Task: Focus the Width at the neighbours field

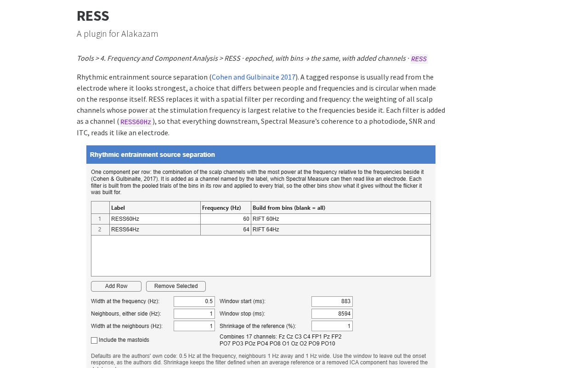Action: [x=194, y=326]
